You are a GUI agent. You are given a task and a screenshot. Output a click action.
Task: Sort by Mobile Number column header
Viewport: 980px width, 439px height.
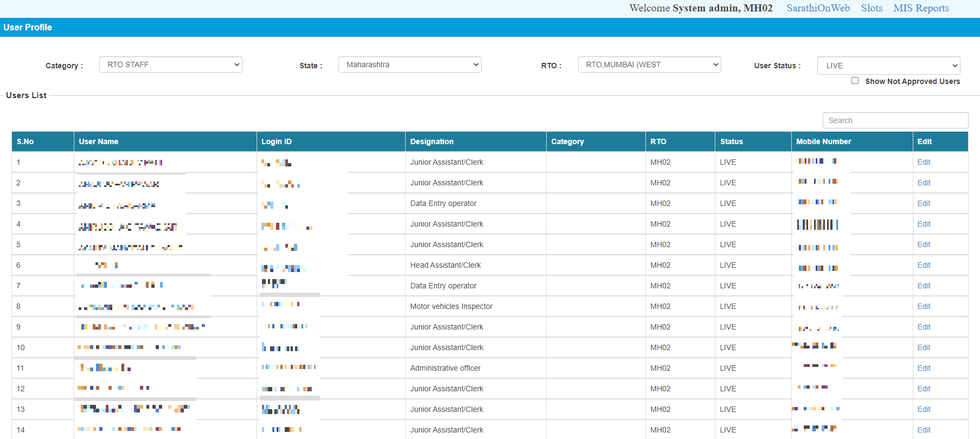823,141
